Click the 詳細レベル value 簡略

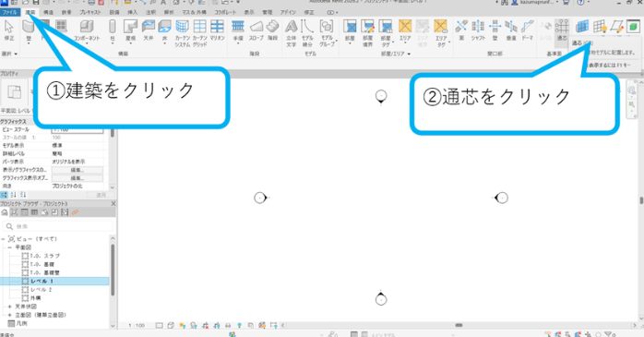point(78,153)
